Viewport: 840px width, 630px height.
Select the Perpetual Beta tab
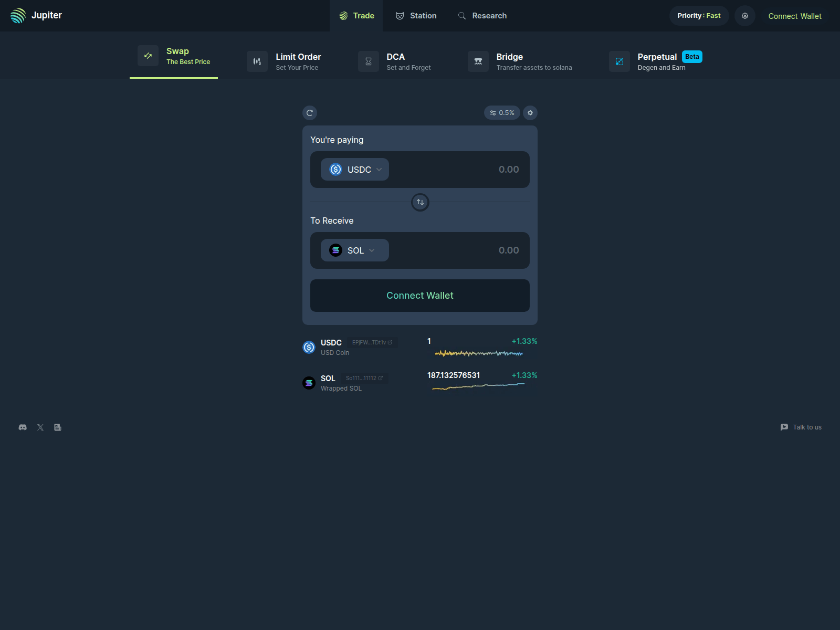[656, 61]
